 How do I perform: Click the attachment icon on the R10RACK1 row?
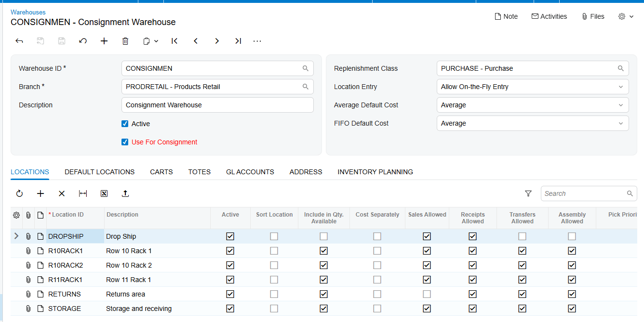click(x=28, y=251)
